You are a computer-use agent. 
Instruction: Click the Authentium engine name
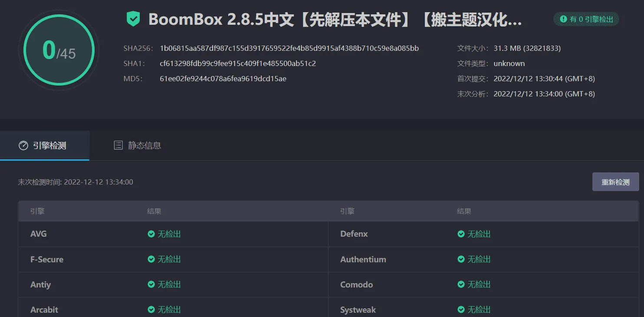coord(363,259)
